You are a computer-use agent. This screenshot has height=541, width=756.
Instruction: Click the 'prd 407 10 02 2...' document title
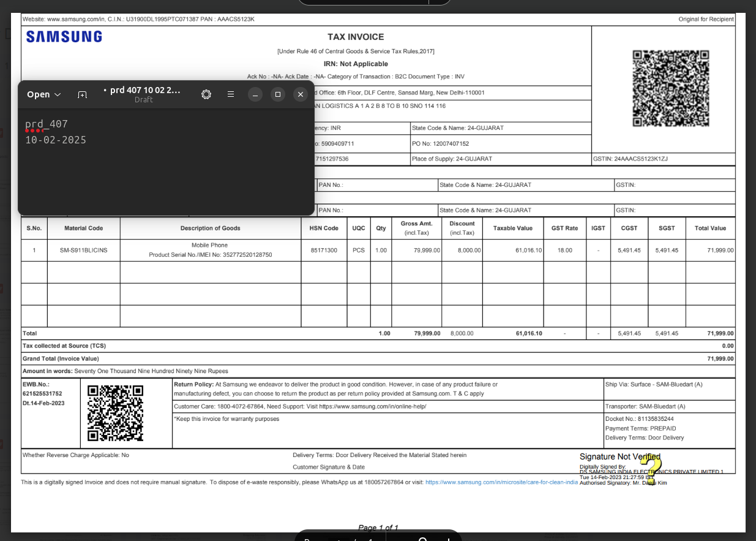pos(144,91)
